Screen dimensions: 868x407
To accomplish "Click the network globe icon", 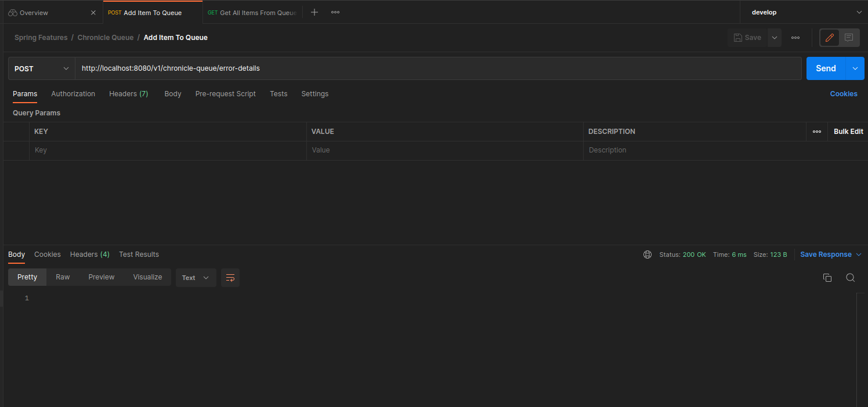I will [648, 255].
